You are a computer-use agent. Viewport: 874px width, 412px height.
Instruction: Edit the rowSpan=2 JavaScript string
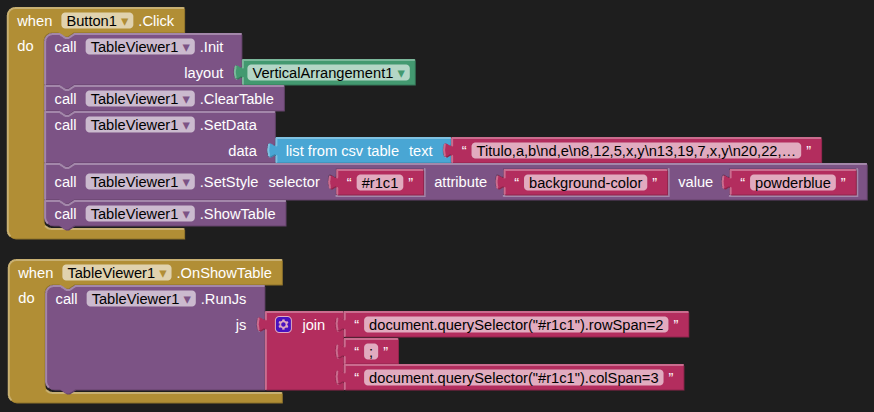(x=516, y=325)
